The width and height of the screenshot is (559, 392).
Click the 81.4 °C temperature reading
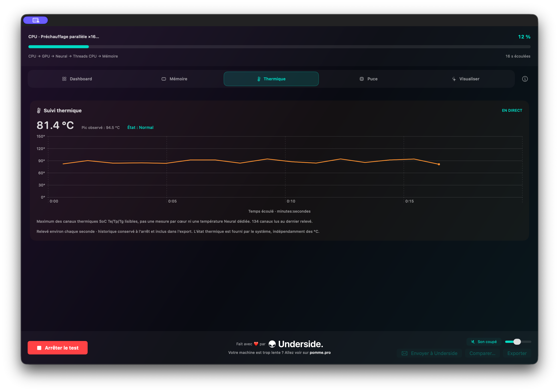[55, 125]
